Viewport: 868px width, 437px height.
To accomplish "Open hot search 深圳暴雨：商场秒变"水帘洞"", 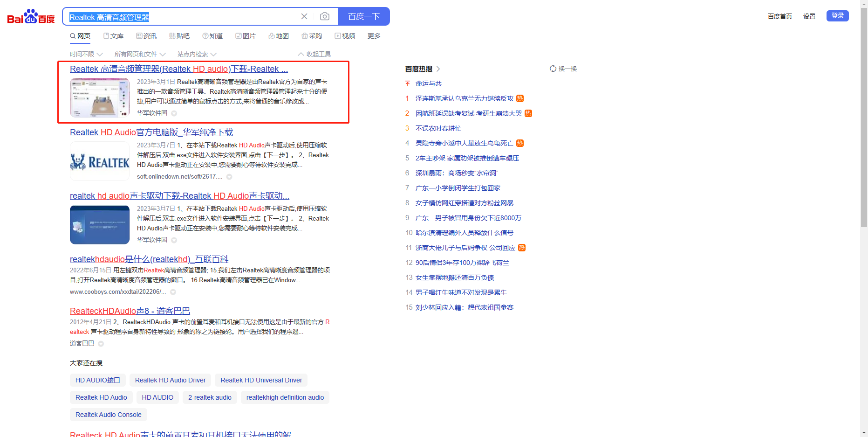I will (x=457, y=173).
